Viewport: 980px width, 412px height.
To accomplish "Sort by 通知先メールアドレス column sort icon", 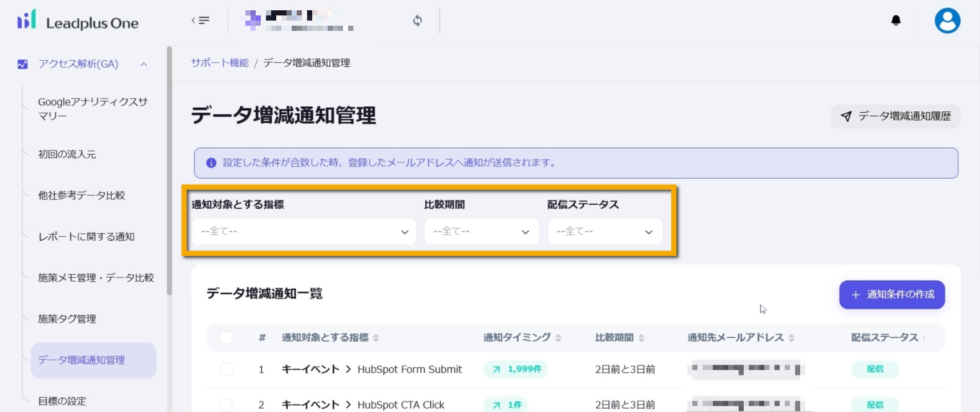I will (791, 338).
